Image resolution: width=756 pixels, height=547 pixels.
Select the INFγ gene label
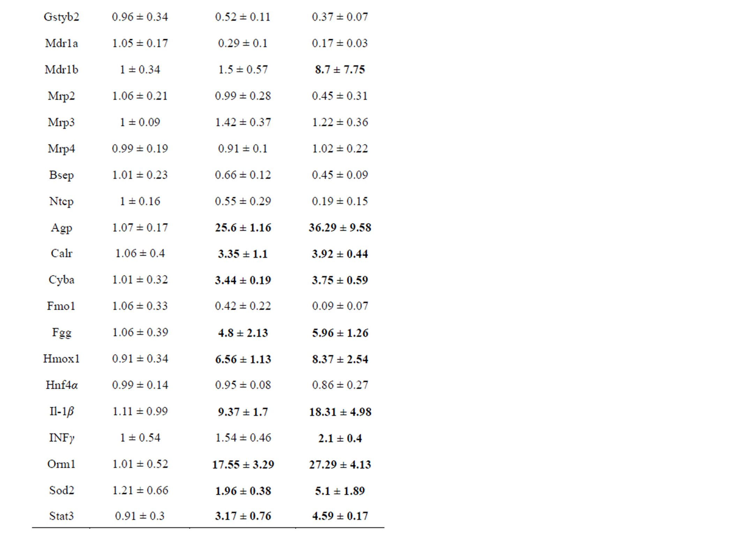tap(61, 438)
